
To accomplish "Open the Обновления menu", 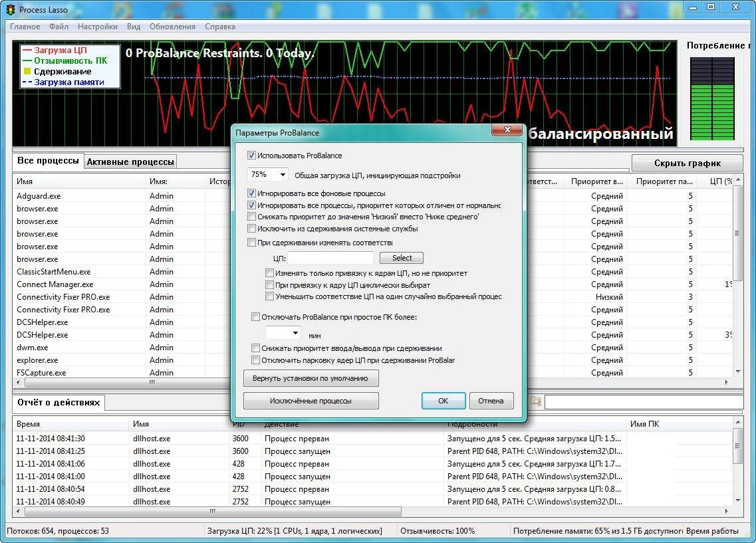I will [x=172, y=27].
